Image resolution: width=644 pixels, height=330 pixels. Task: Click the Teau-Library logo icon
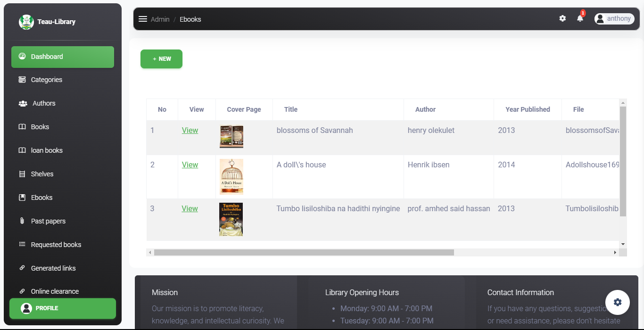tap(26, 22)
